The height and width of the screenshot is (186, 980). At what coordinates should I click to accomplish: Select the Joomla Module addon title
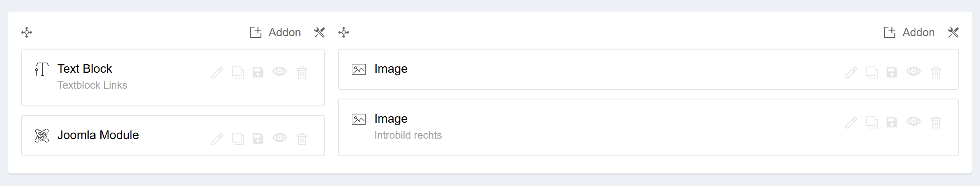coord(98,135)
